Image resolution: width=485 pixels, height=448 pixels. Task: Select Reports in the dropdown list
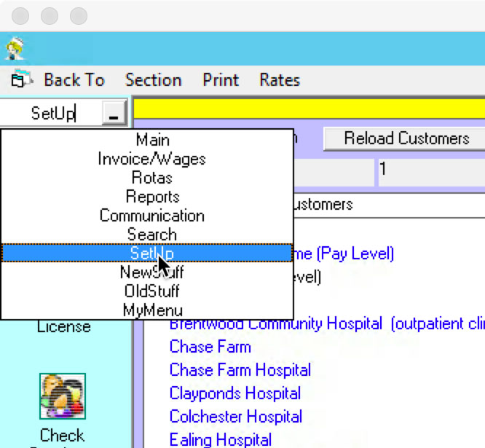point(152,197)
